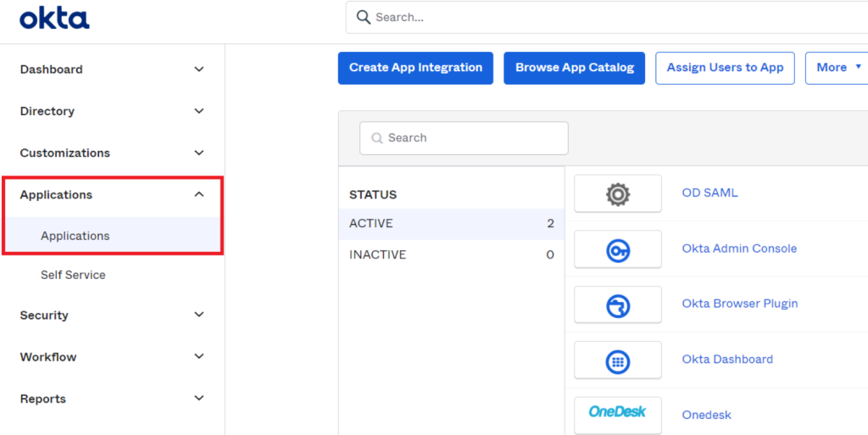Select Reports in the sidebar
This screenshot has height=435, width=868.
point(42,399)
